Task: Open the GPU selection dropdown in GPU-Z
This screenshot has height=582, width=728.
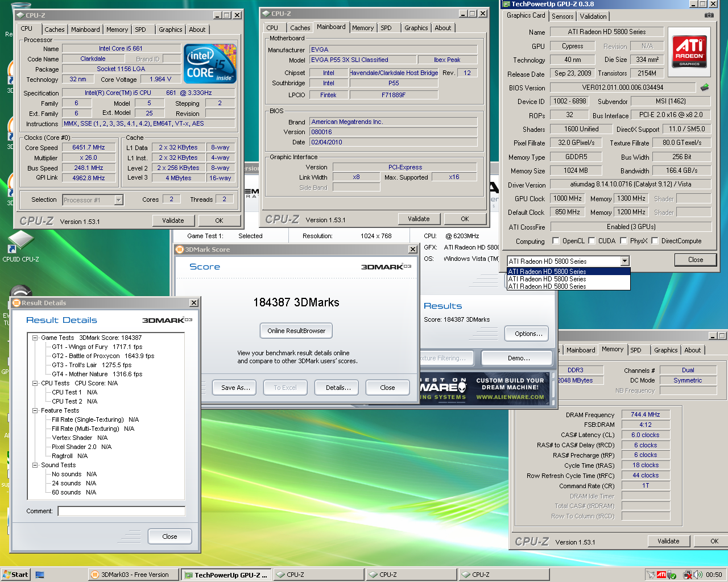Action: (x=625, y=261)
